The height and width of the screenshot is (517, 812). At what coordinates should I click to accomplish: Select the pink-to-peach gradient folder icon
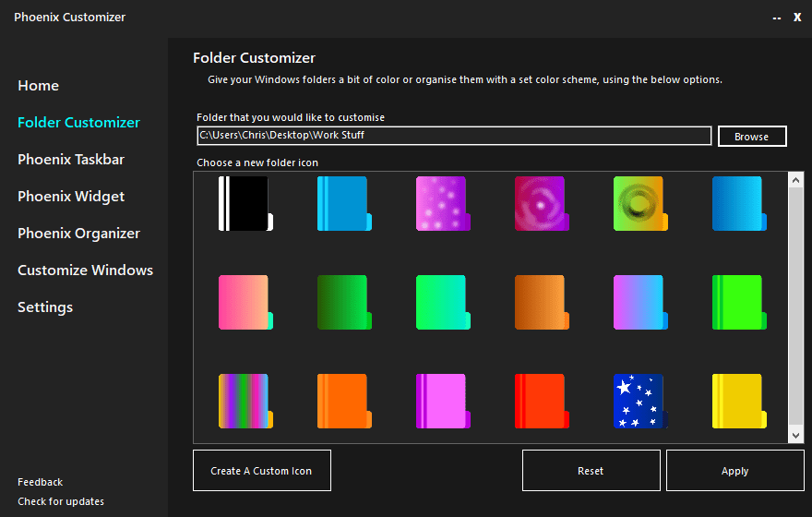(x=245, y=302)
